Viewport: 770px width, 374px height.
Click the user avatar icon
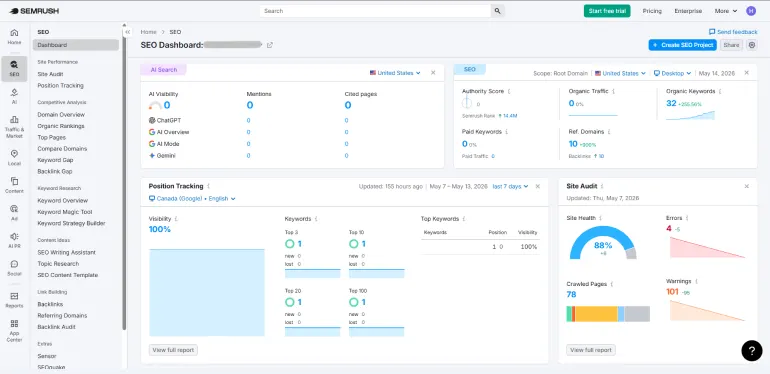pyautogui.click(x=750, y=11)
